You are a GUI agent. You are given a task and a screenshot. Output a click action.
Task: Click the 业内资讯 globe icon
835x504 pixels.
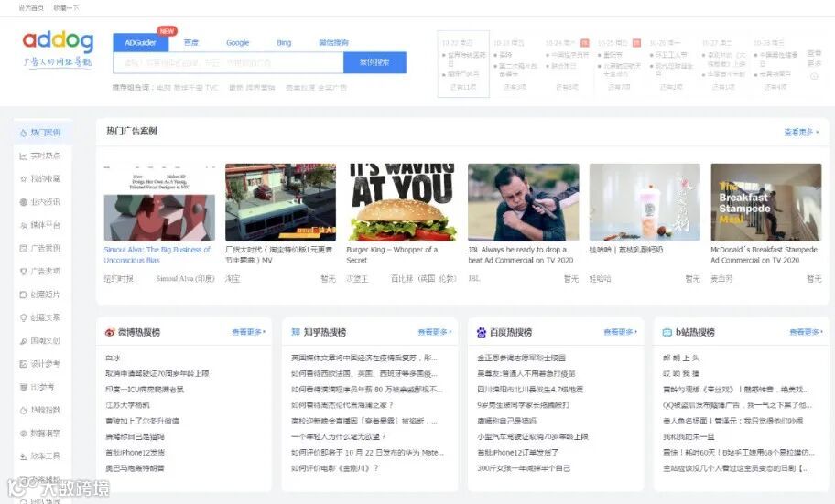pyautogui.click(x=24, y=202)
